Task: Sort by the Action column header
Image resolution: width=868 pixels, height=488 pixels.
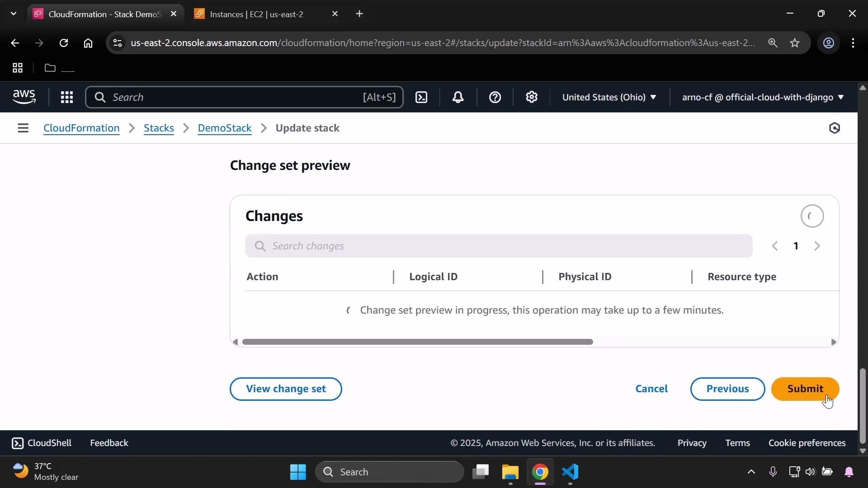Action: [x=262, y=277]
